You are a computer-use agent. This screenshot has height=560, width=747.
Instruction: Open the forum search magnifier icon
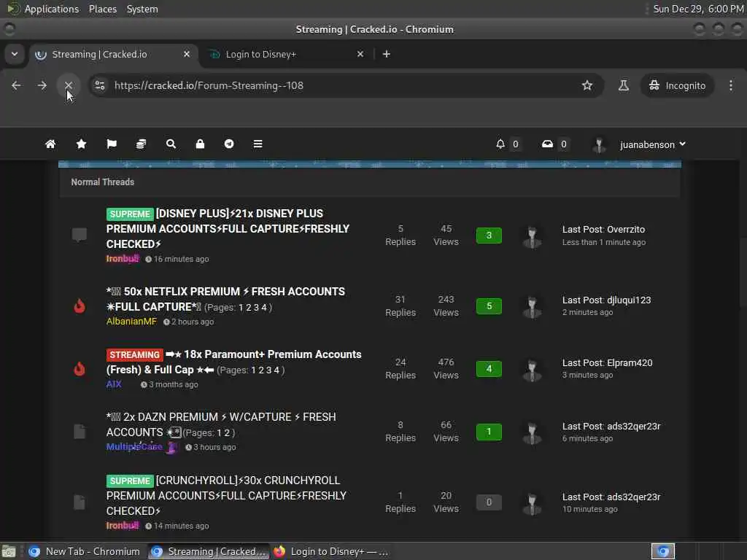(171, 144)
